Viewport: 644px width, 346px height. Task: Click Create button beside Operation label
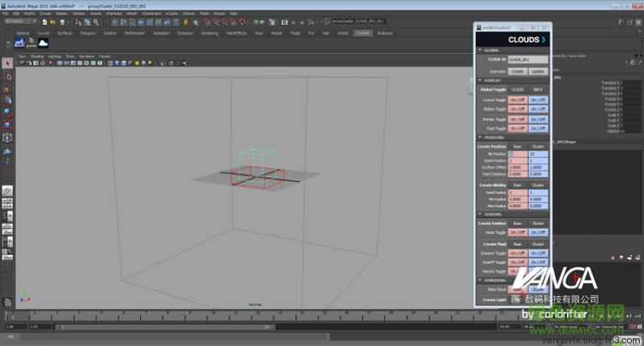click(x=517, y=70)
